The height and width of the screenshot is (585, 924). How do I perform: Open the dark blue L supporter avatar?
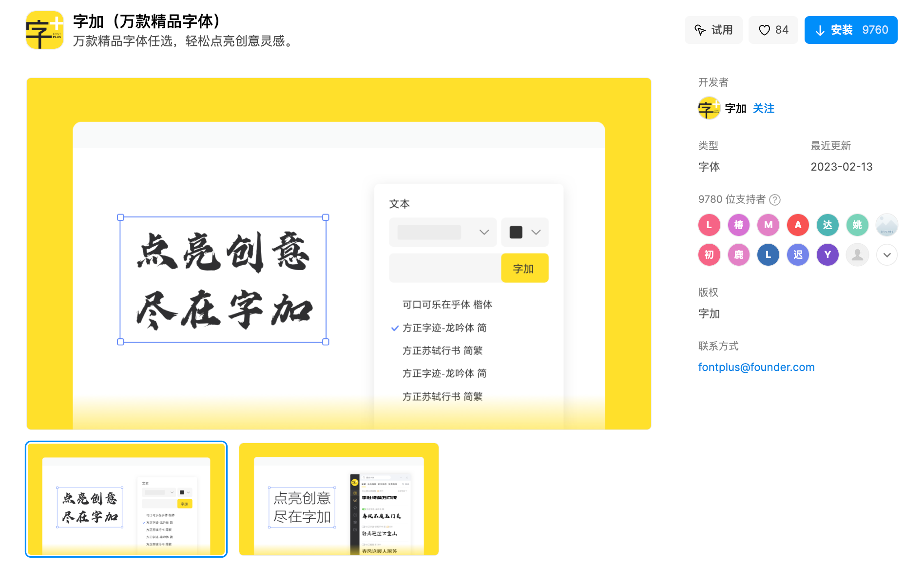pyautogui.click(x=769, y=254)
